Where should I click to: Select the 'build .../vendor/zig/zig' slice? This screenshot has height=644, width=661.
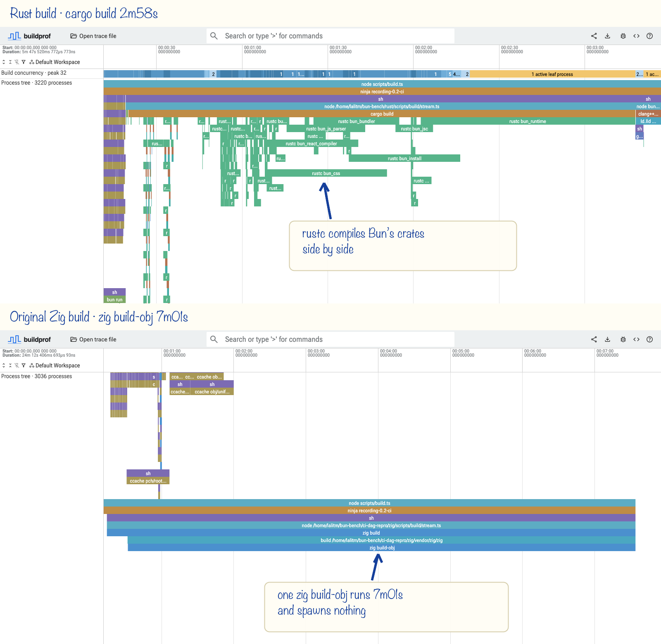[x=382, y=540]
